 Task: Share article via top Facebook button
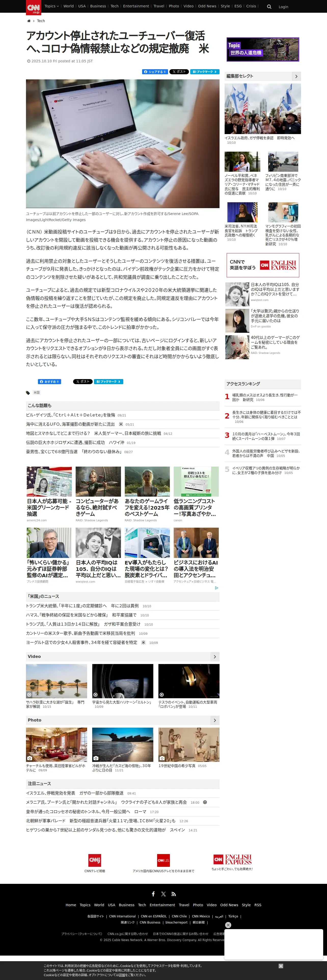click(155, 71)
